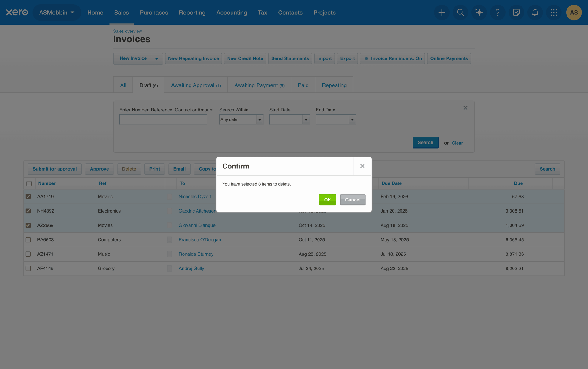Open the Projects menu

pos(324,13)
